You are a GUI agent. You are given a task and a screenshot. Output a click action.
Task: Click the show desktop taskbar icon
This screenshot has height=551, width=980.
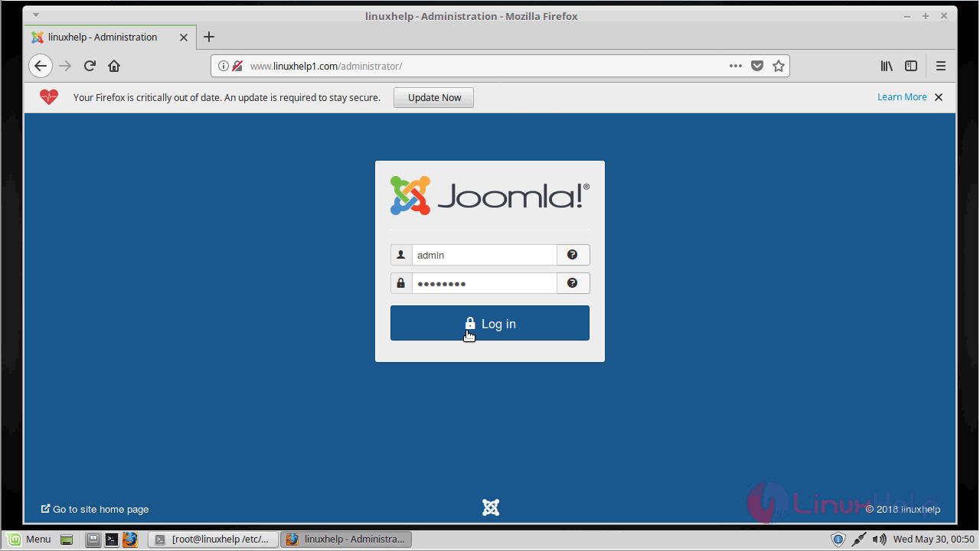coord(67,540)
